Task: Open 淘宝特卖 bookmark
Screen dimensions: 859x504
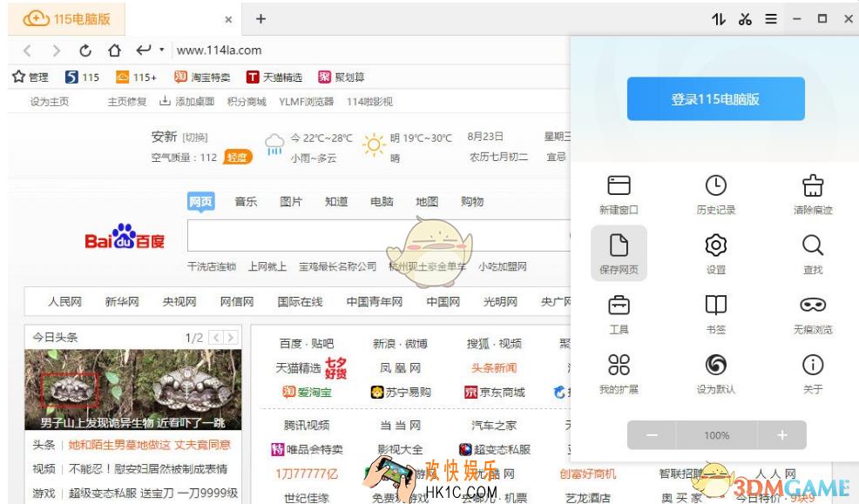Action: click(x=202, y=77)
